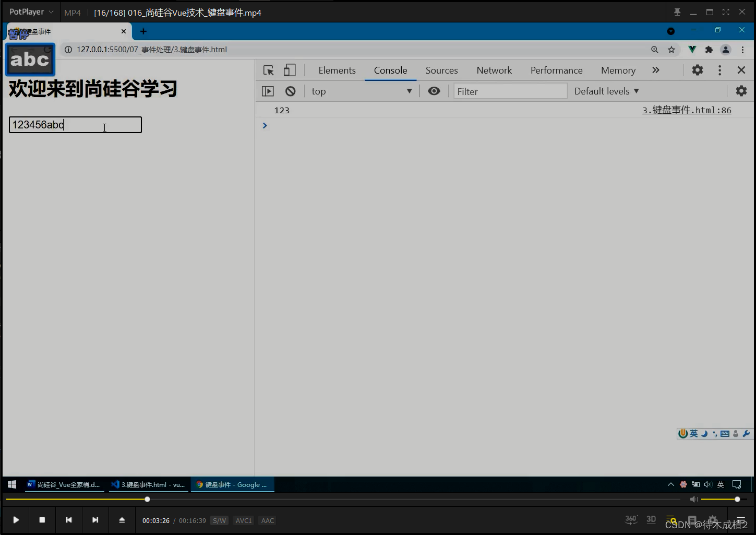The height and width of the screenshot is (535, 756).
Task: Toggle S/W decoder indicator
Action: [220, 520]
